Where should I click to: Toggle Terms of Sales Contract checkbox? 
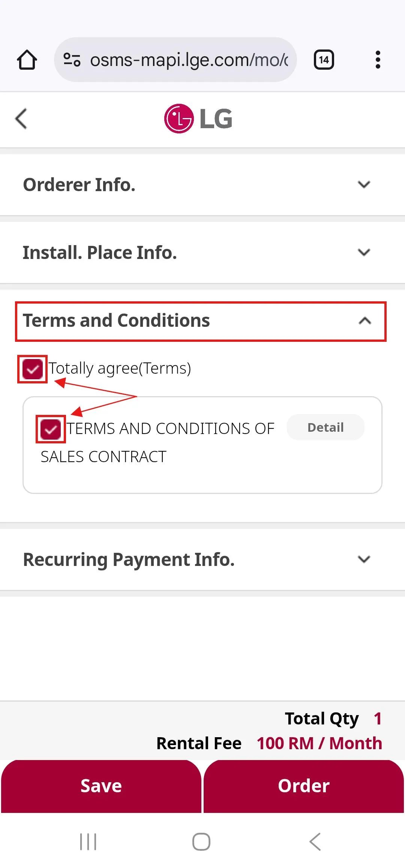coord(51,429)
